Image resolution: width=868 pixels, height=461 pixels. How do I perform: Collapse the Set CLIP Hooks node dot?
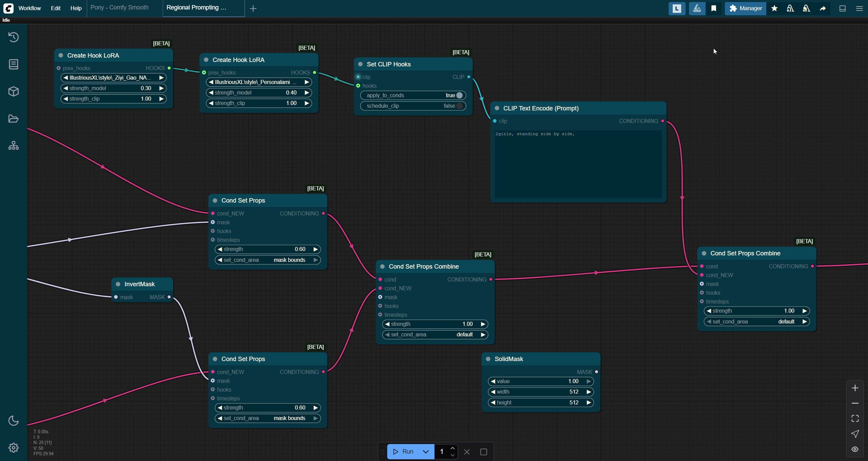click(360, 64)
